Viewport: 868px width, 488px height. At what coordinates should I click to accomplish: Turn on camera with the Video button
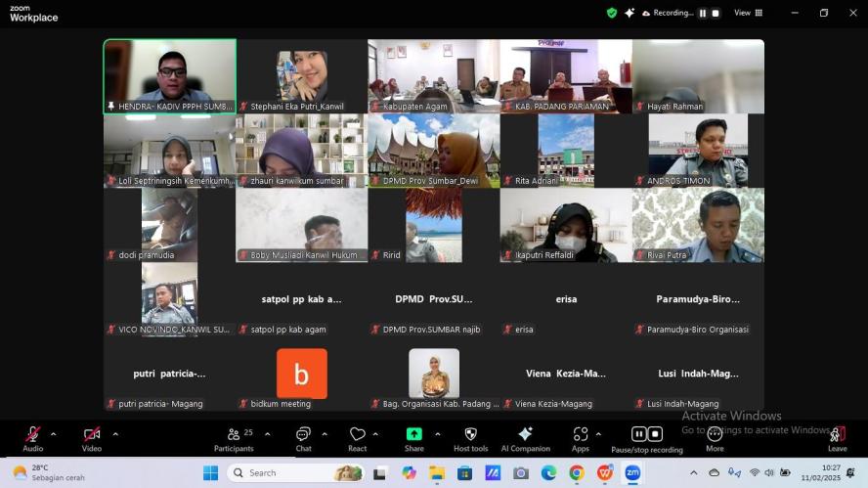click(x=91, y=436)
